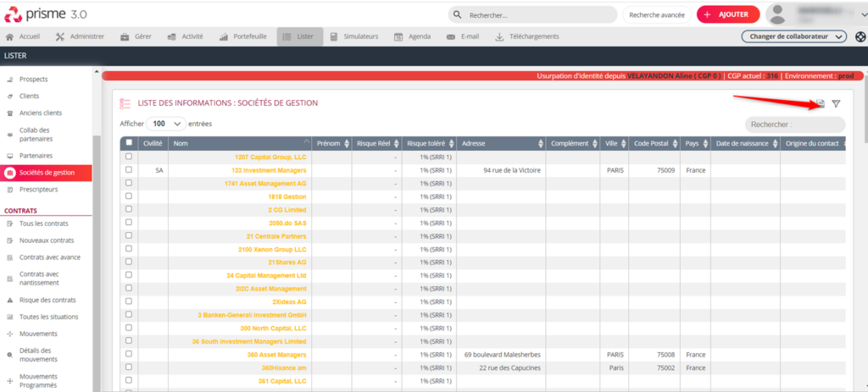Toggle the select-all checkbox in table header

[x=129, y=143]
